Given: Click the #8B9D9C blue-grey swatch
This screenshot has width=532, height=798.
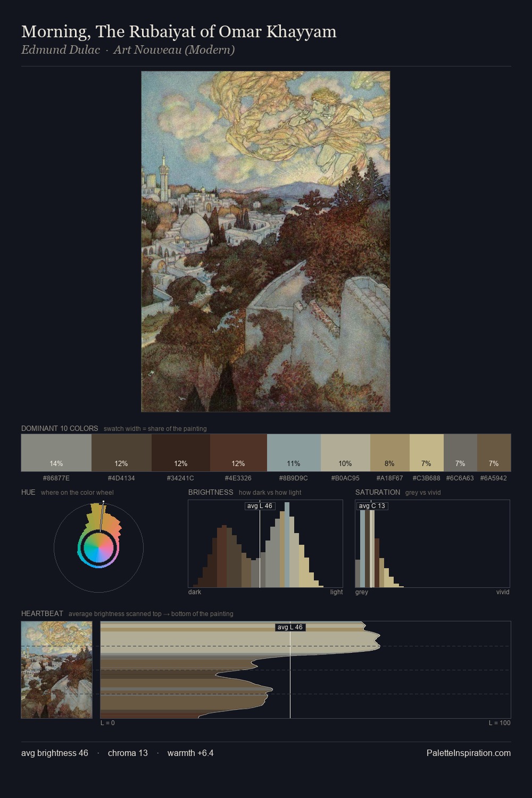Looking at the screenshot, I should [294, 453].
